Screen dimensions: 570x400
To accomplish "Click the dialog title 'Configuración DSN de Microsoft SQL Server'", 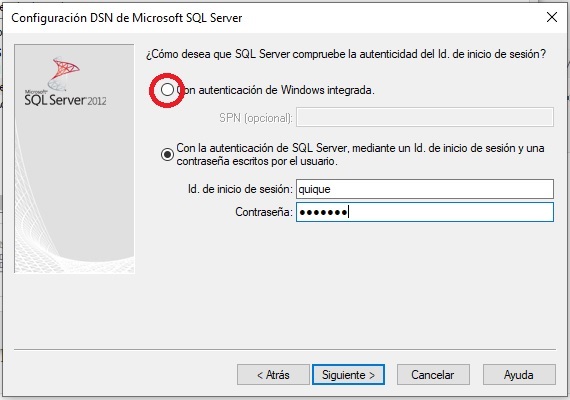I will tap(127, 18).
